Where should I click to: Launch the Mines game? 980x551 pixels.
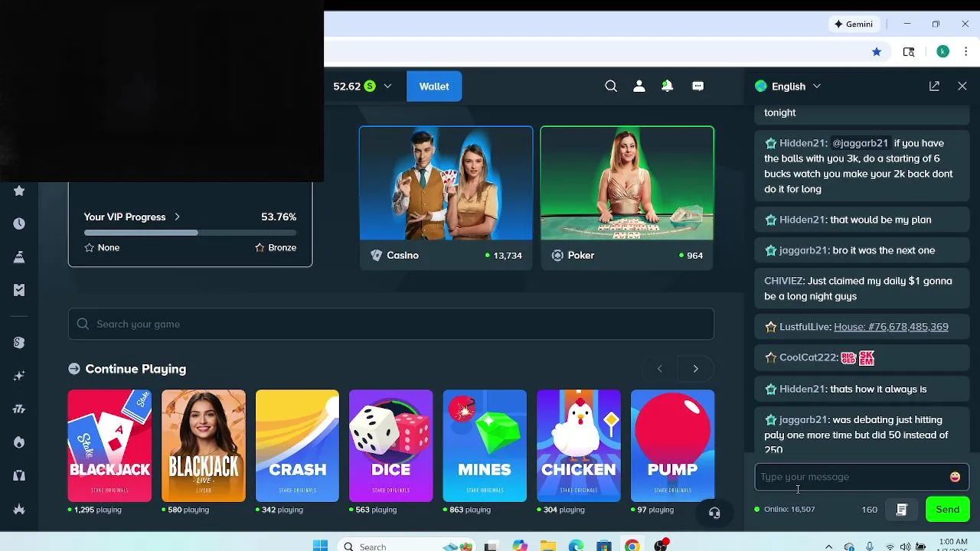(x=485, y=446)
